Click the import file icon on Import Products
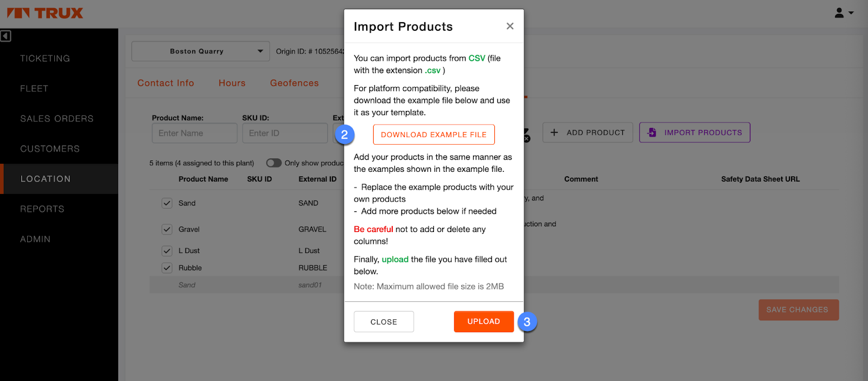Image resolution: width=868 pixels, height=381 pixels. [x=652, y=132]
